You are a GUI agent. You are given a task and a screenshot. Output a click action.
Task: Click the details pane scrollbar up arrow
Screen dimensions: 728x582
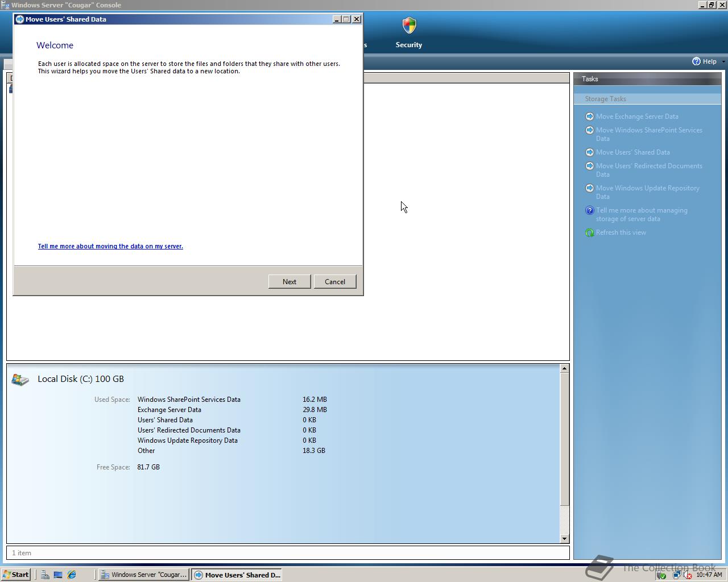point(564,368)
